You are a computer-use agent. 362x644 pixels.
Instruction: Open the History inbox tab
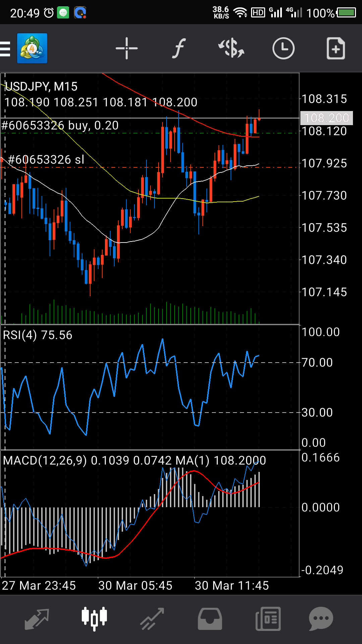(210, 619)
